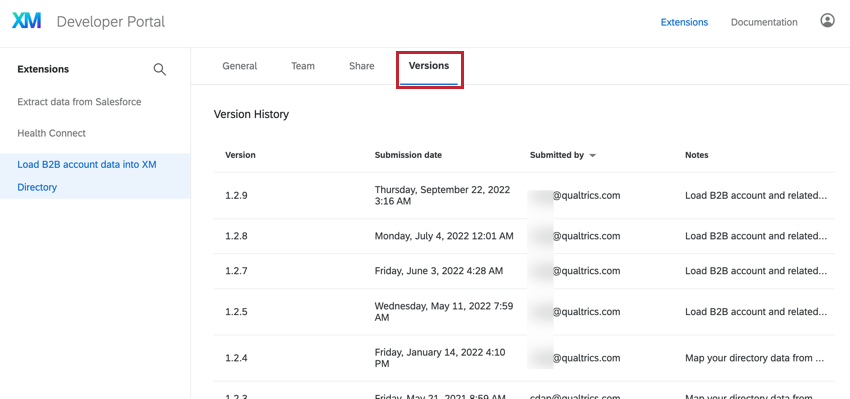850x399 pixels.
Task: Open the Extract data from Salesforce extension
Action: pyautogui.click(x=79, y=102)
